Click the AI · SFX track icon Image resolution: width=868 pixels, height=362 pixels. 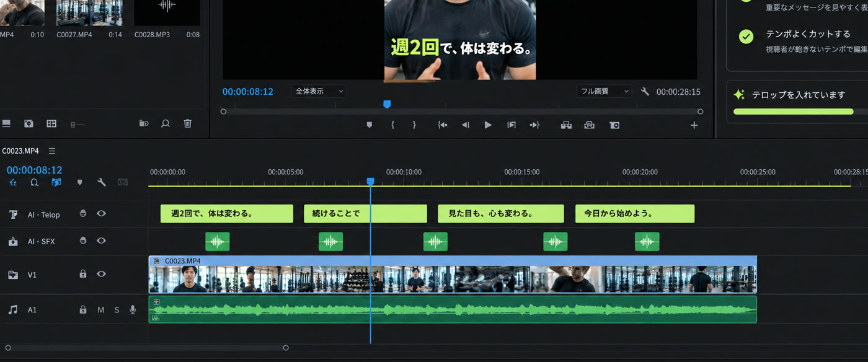[13, 241]
